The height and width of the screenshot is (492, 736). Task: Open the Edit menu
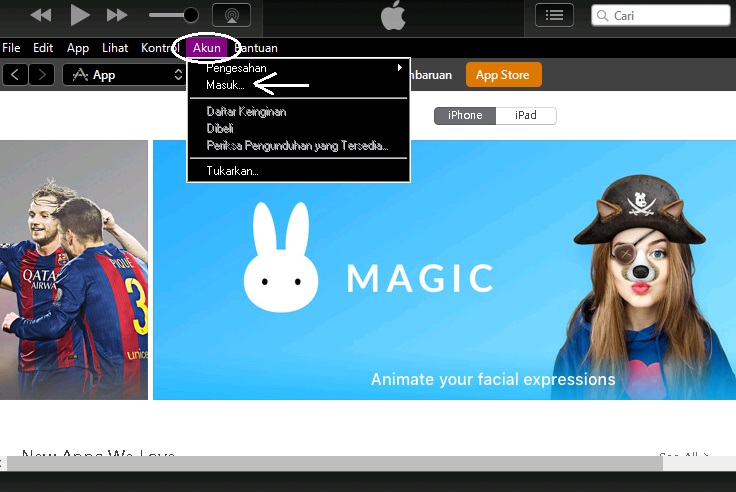pos(43,48)
